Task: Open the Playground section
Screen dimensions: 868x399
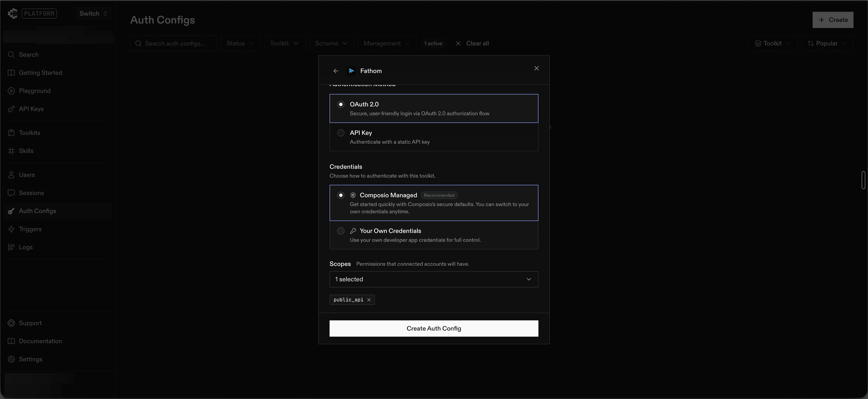Action: (57, 91)
